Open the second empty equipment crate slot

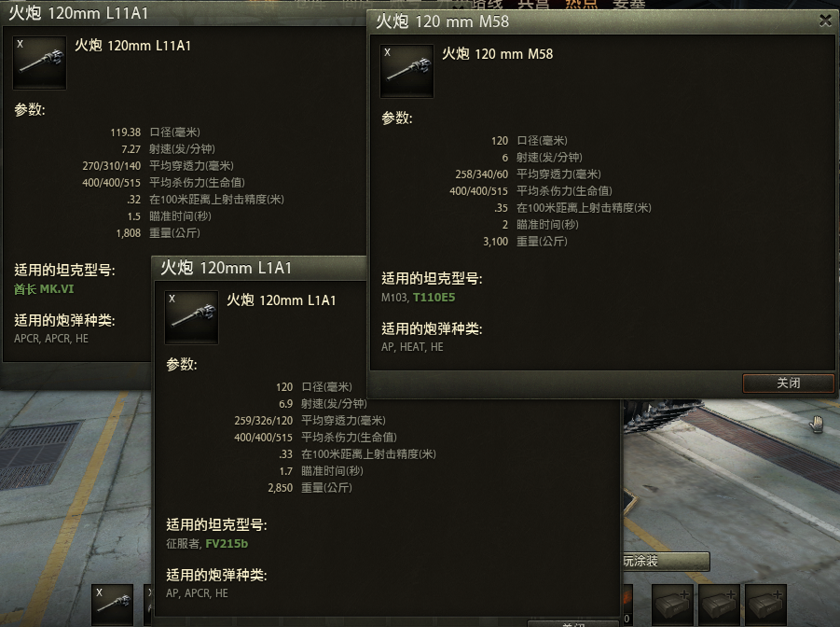(x=719, y=605)
